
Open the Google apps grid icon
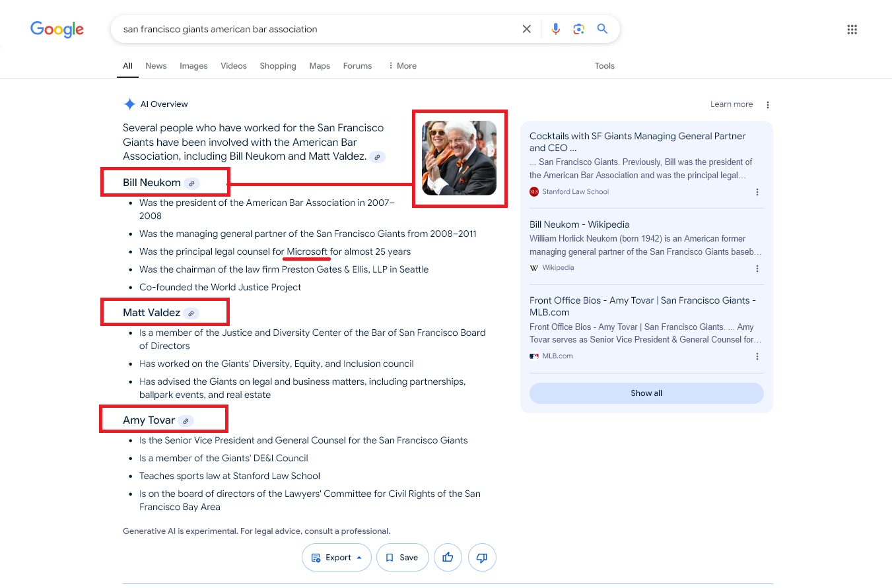pyautogui.click(x=852, y=29)
